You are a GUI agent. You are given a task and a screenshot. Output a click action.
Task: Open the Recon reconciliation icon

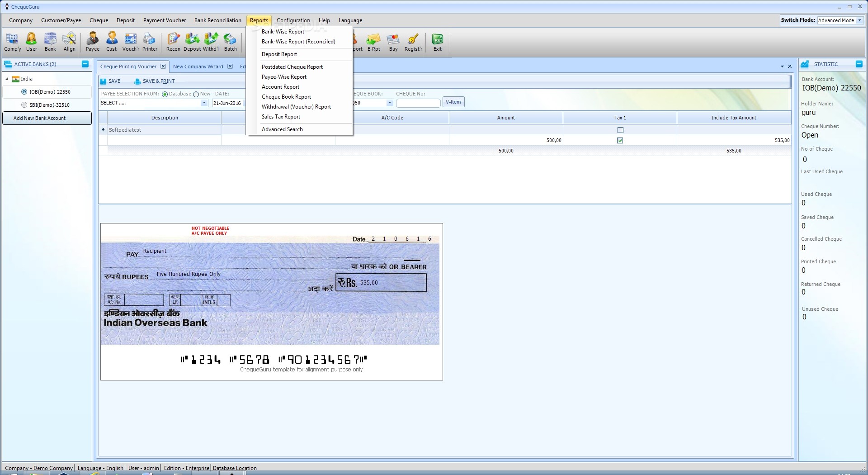(x=173, y=42)
